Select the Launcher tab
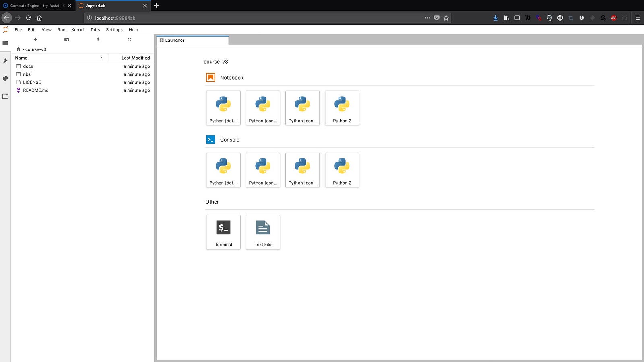Image resolution: width=644 pixels, height=362 pixels. click(192, 40)
